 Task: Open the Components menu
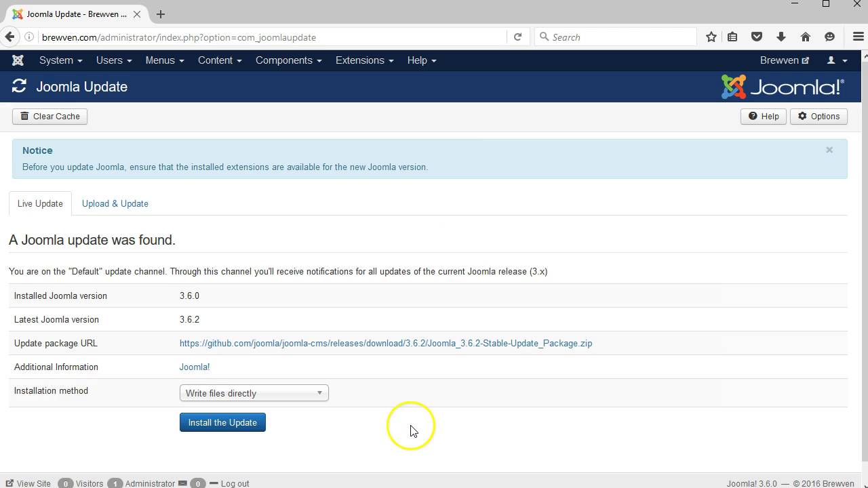(x=289, y=60)
